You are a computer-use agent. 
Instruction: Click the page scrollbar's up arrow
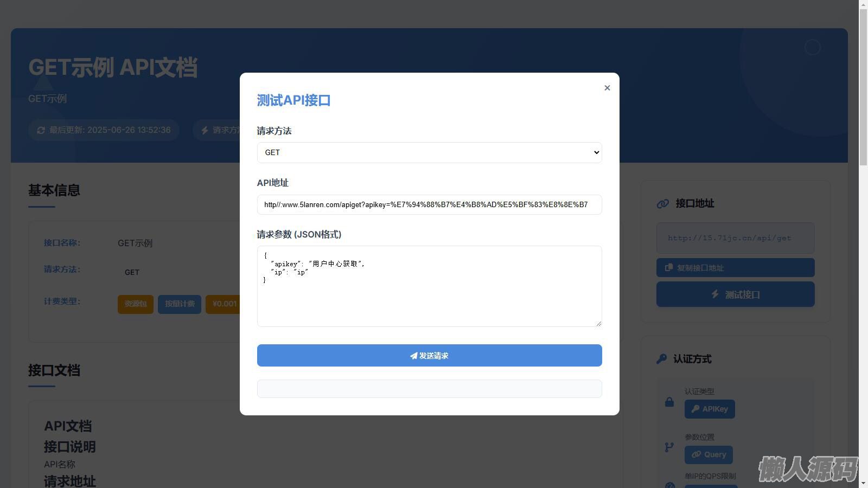(x=863, y=4)
